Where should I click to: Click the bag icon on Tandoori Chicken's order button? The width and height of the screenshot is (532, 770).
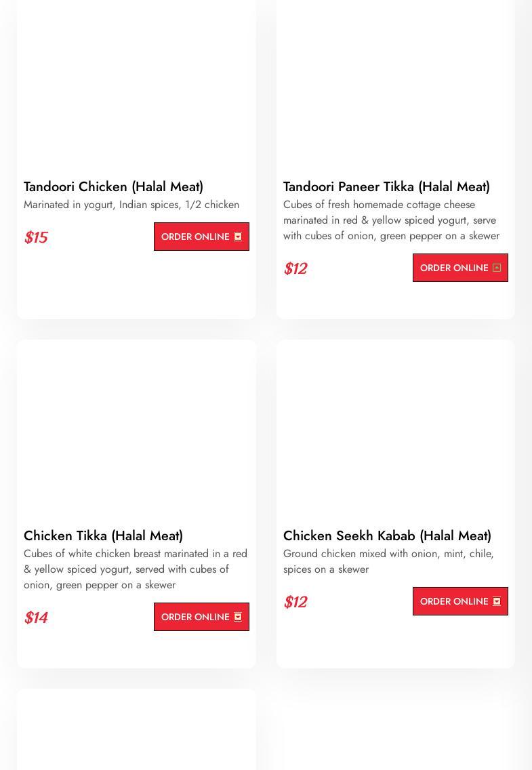pos(238,237)
